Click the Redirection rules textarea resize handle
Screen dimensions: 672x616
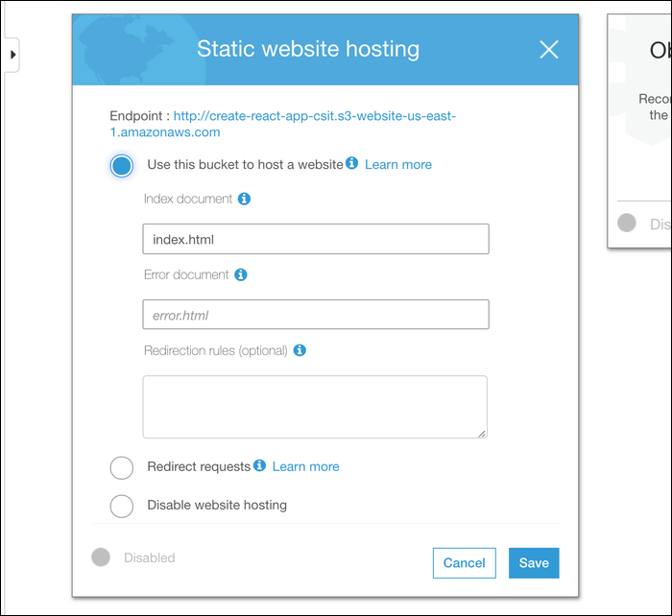pos(482,433)
